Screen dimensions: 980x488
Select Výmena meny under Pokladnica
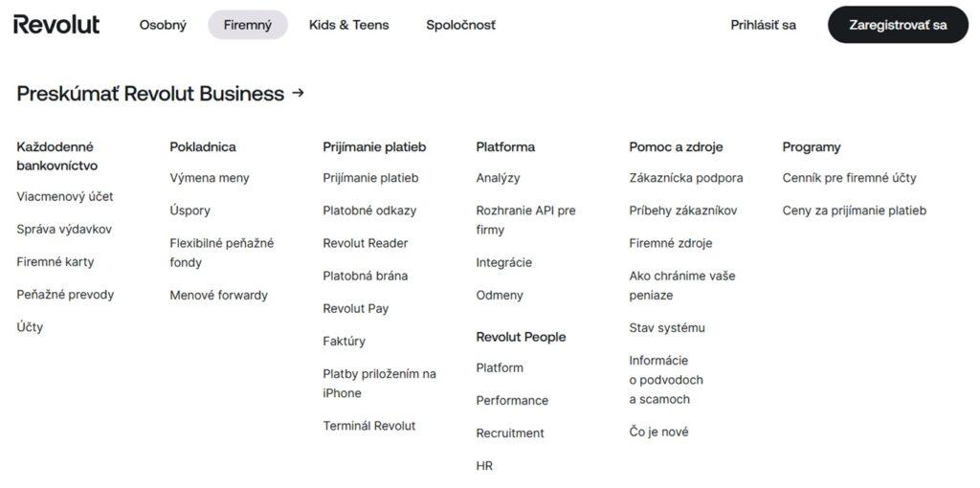[x=210, y=177]
